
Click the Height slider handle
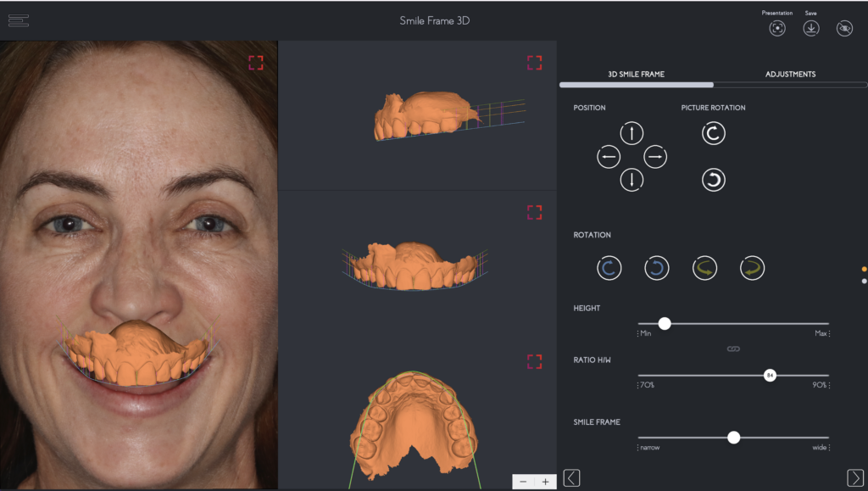pyautogui.click(x=665, y=324)
